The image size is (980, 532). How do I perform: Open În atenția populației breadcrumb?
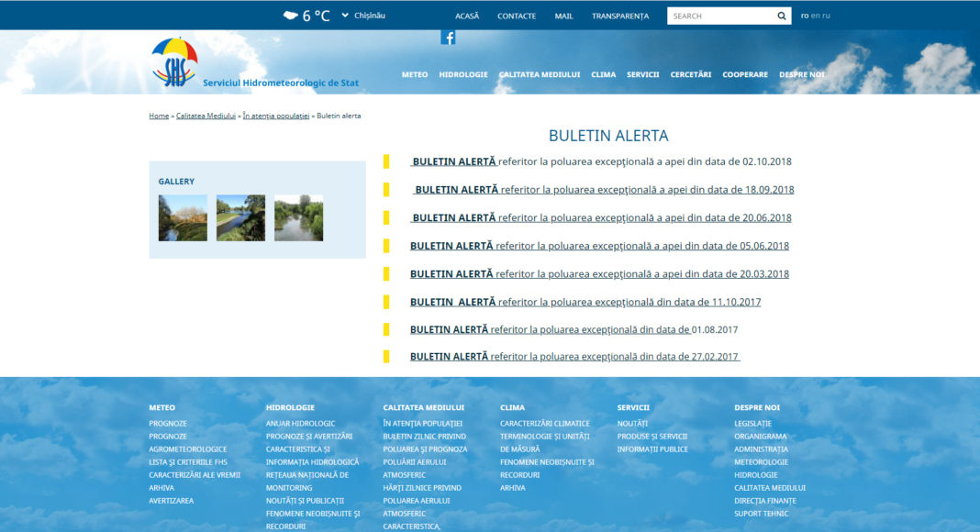pos(275,116)
